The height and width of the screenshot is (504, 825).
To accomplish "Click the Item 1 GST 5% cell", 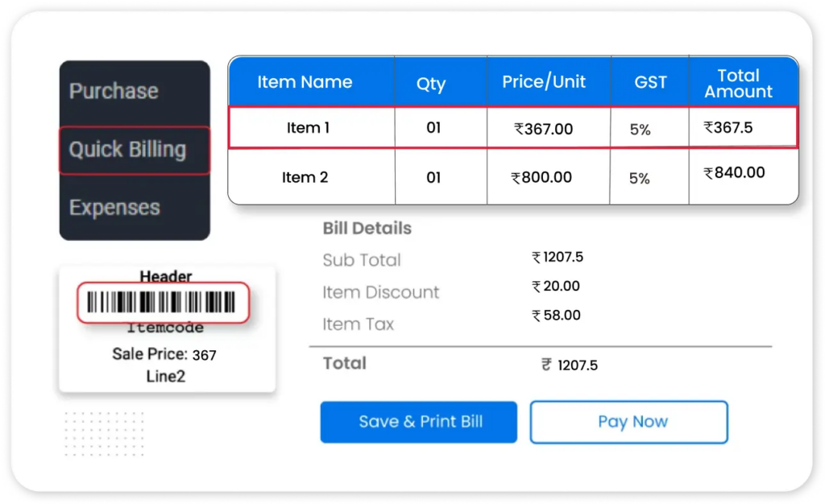I will 641,129.
